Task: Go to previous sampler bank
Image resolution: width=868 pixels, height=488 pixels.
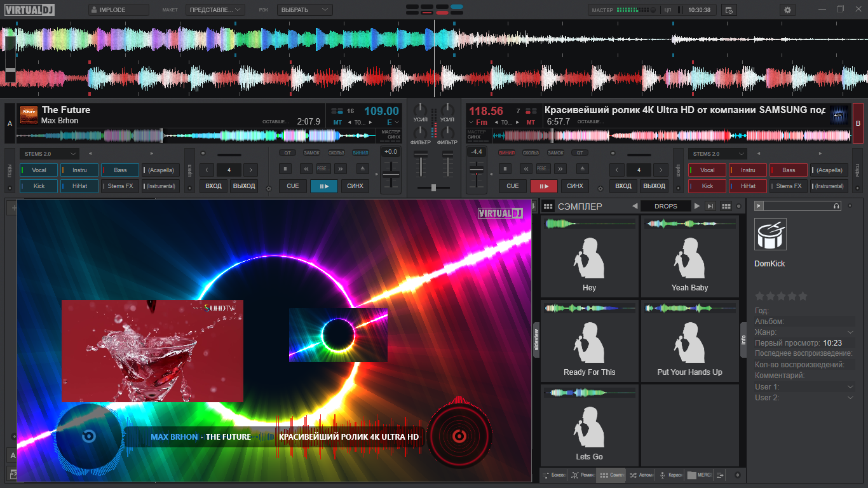Action: pyautogui.click(x=635, y=206)
